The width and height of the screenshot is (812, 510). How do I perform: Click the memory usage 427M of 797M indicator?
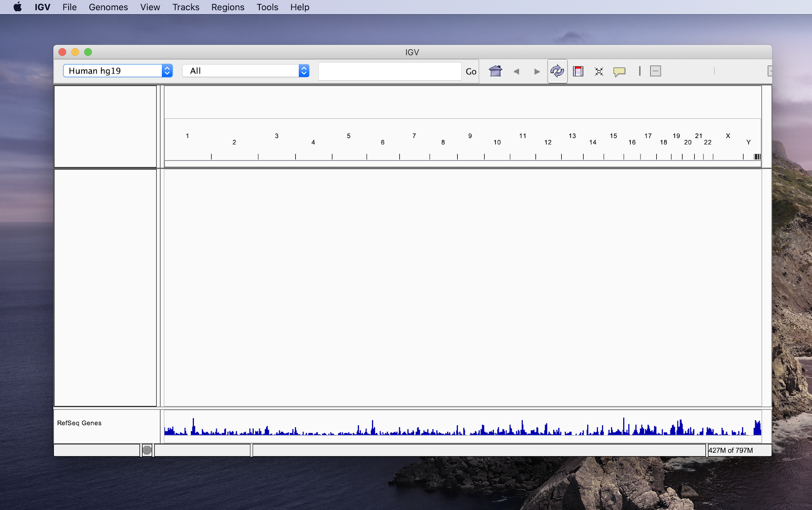(731, 451)
